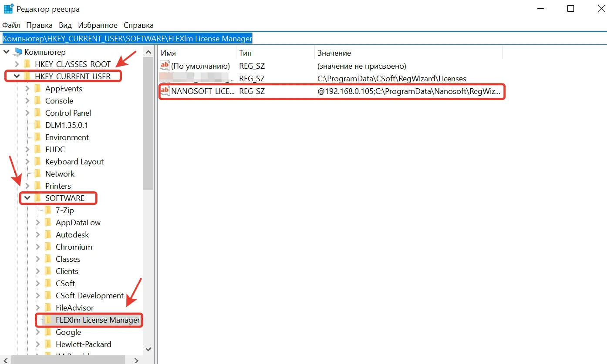Open the Файл menu
The image size is (607, 364).
click(x=11, y=25)
